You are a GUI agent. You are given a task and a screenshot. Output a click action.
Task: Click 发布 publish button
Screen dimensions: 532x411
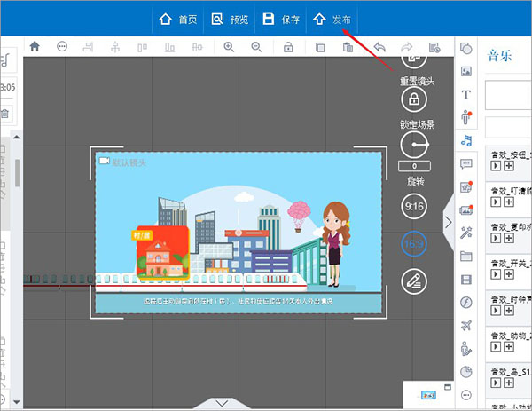332,20
